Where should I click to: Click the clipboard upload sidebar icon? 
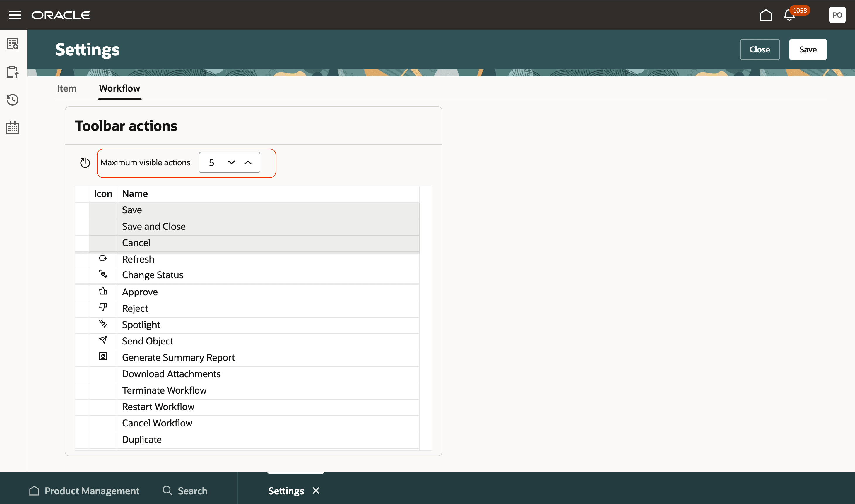[13, 72]
